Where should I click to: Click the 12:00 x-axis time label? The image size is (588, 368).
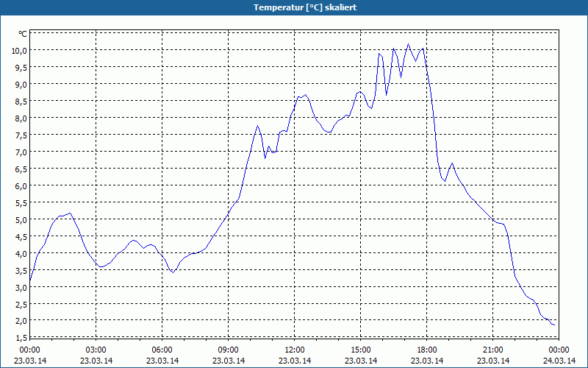pos(295,350)
